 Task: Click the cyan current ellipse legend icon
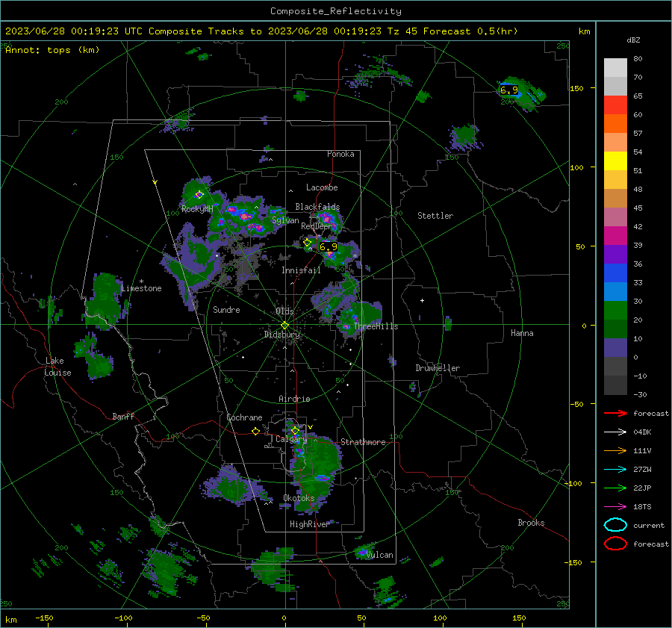click(615, 525)
